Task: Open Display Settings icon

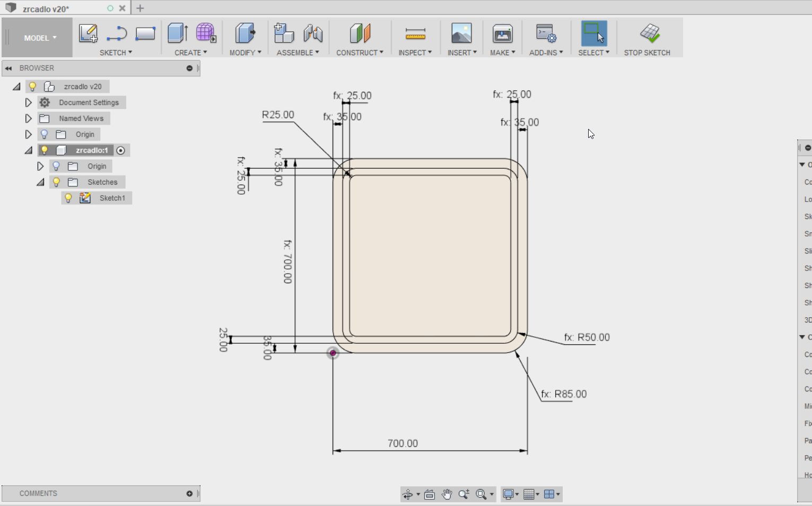Action: click(x=508, y=494)
